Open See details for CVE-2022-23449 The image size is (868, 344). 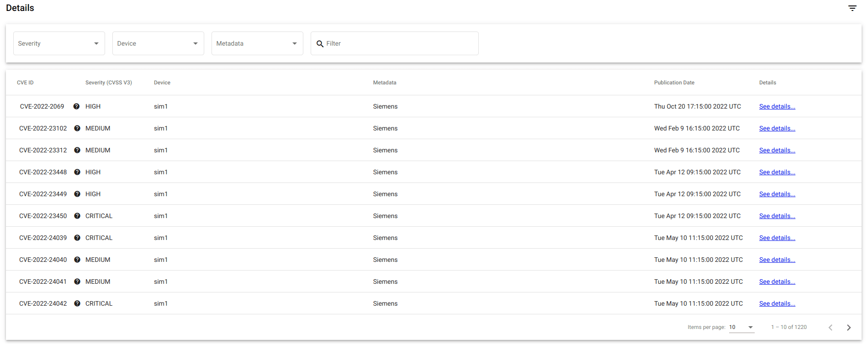click(777, 194)
